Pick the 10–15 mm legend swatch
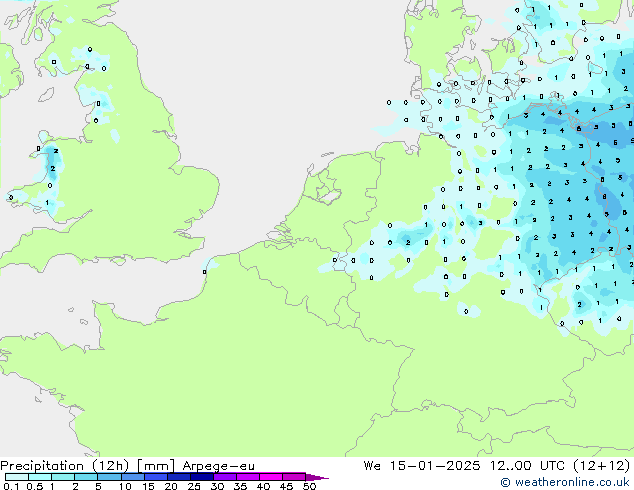Screen dimensions: 634x490 tap(132, 477)
